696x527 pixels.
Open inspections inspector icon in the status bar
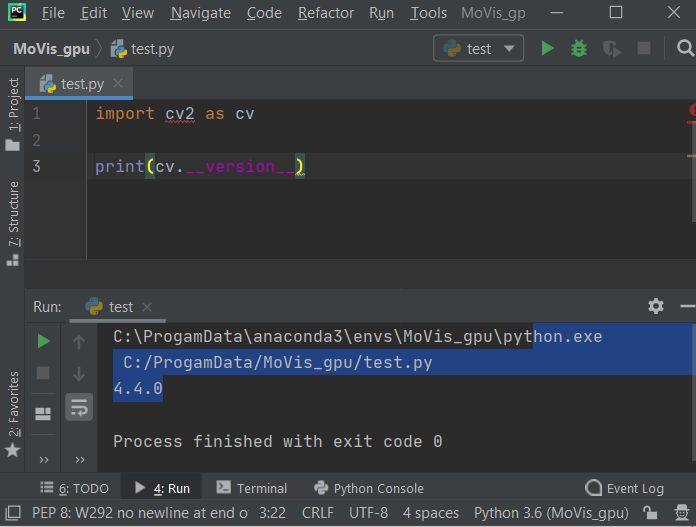click(682, 513)
